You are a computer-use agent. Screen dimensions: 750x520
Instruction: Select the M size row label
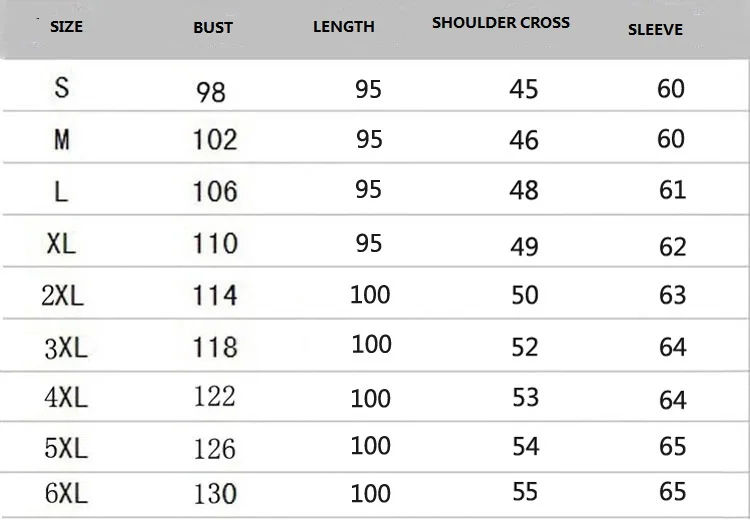[62, 140]
